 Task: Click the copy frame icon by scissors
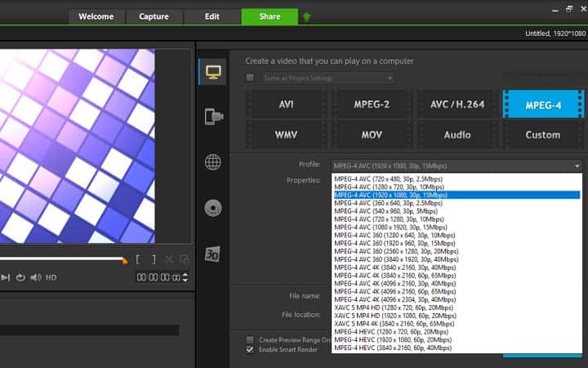(x=184, y=259)
